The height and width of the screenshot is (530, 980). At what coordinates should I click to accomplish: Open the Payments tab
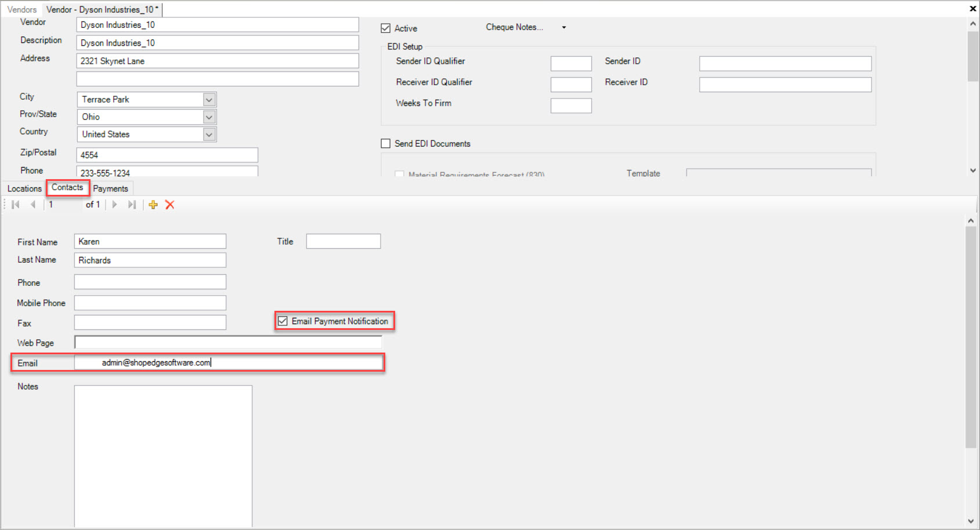[110, 188]
